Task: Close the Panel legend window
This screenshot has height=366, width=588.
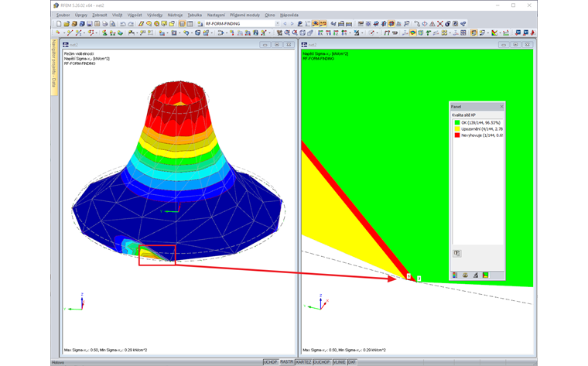Action: tap(502, 107)
